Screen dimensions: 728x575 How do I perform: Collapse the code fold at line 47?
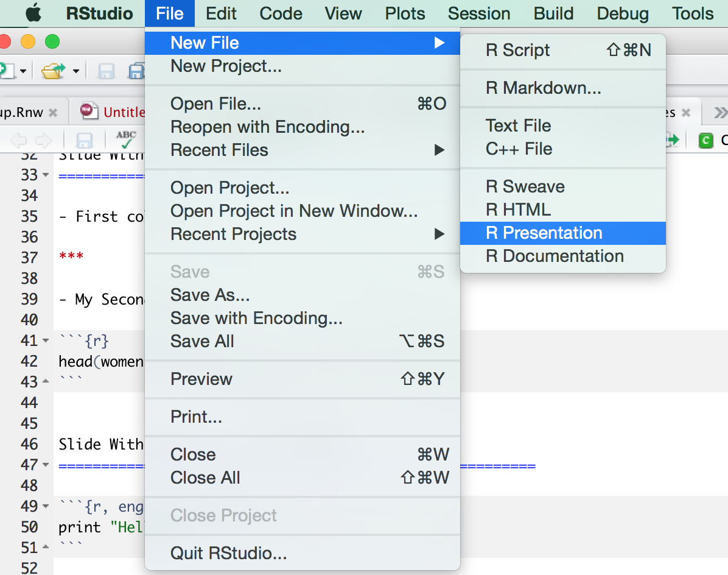click(46, 465)
